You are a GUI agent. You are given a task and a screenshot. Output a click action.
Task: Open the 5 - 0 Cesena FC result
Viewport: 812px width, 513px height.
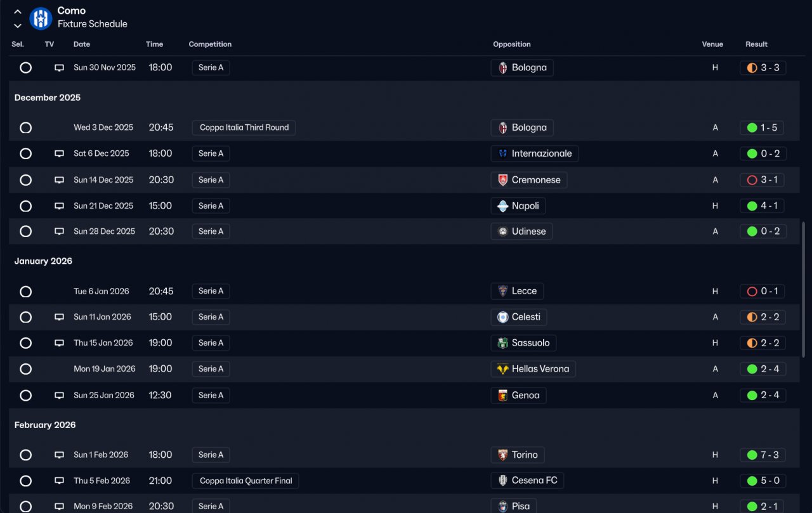tap(763, 481)
